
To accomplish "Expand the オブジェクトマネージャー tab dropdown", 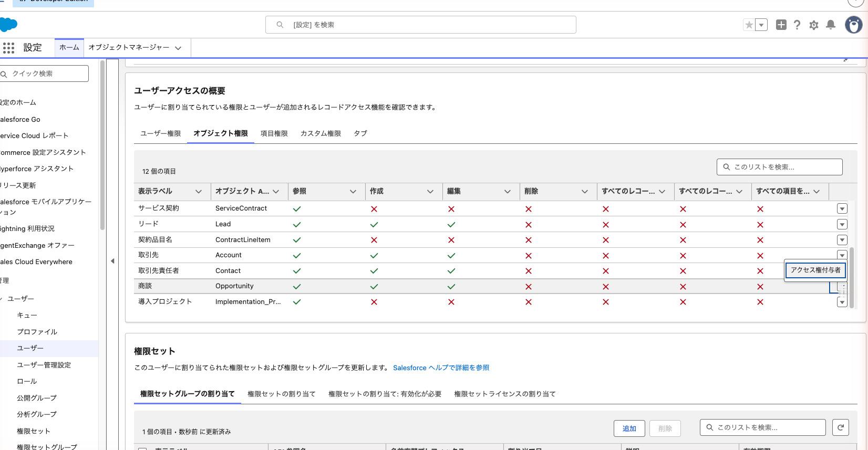I will tap(178, 48).
